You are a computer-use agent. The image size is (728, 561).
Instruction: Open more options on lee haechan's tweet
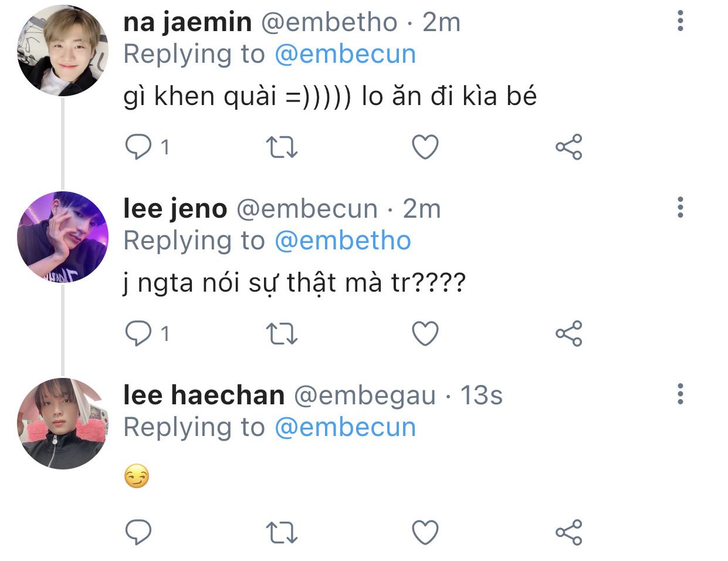pos(680,394)
